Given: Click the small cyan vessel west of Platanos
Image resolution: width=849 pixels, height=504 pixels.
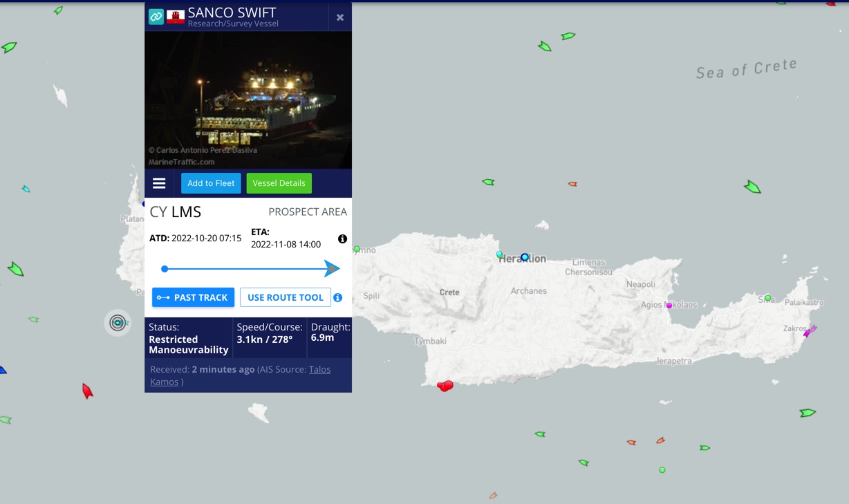Looking at the screenshot, I should [x=26, y=189].
